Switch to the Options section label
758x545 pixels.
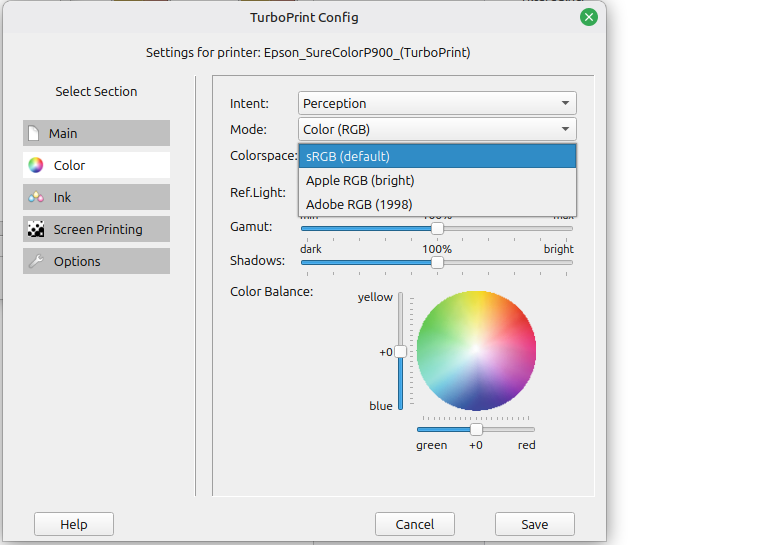click(x=77, y=262)
